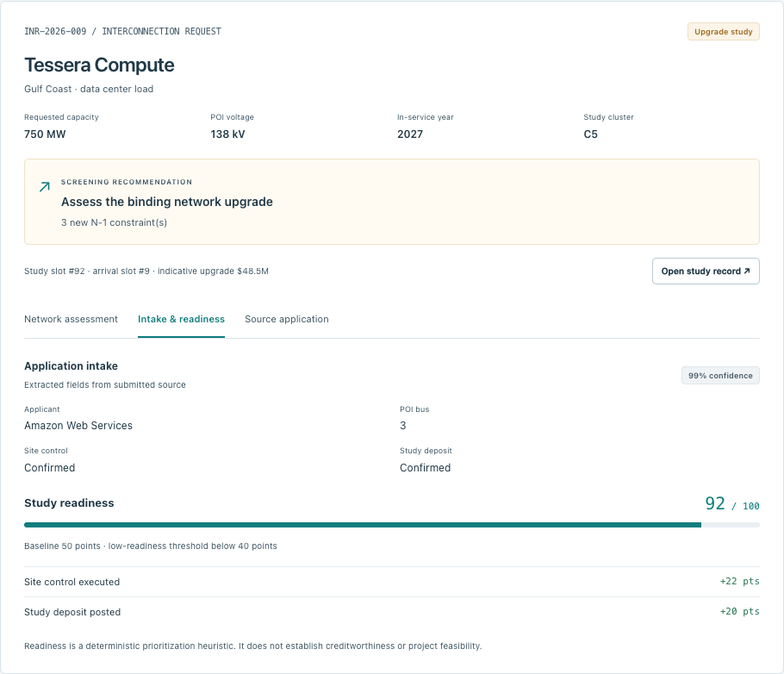The width and height of the screenshot is (784, 674).
Task: Select the Tessera Compute title
Action: tap(99, 65)
